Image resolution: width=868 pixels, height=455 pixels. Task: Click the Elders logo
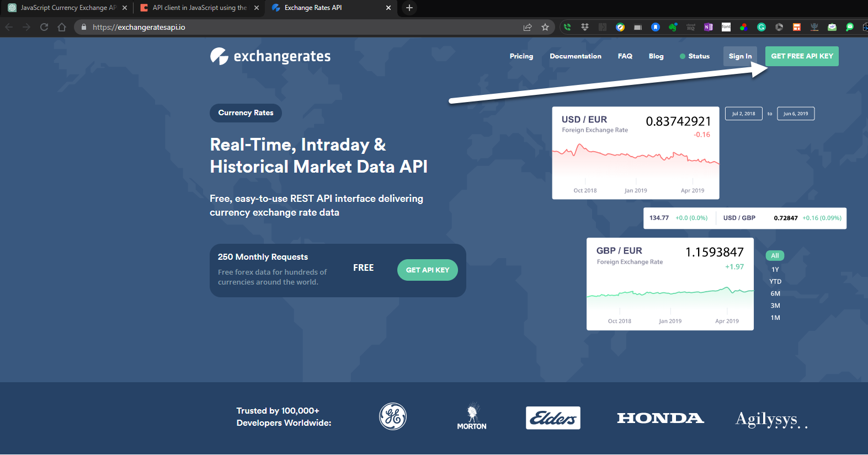click(x=553, y=418)
